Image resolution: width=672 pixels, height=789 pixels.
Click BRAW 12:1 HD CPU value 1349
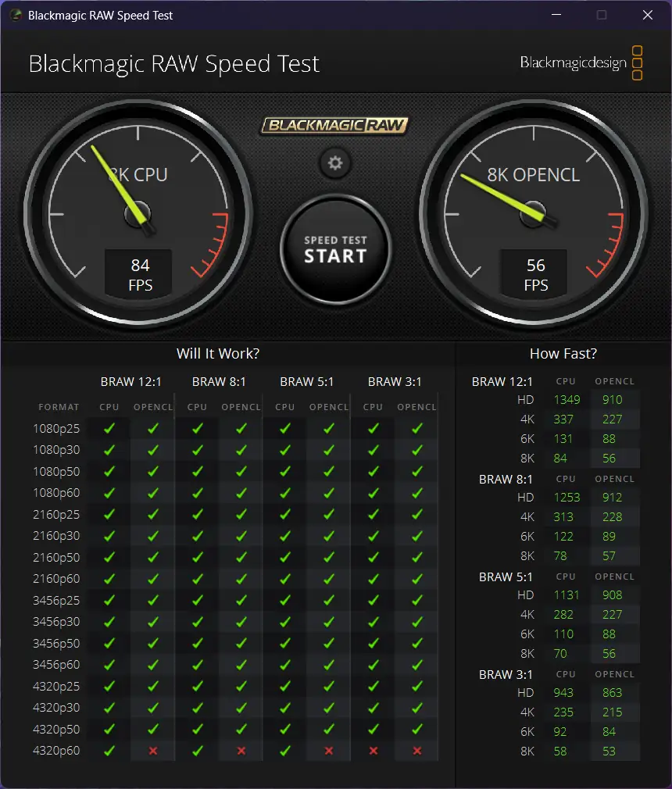[x=567, y=400]
